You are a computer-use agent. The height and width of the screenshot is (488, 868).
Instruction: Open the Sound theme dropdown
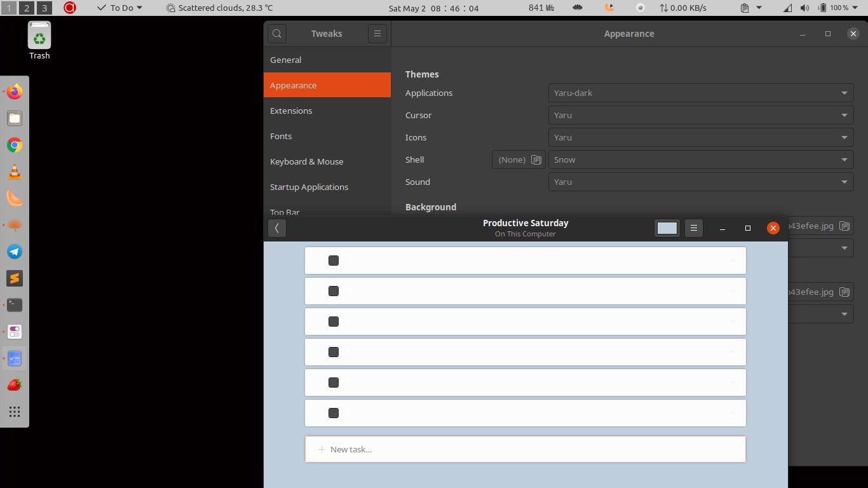(x=700, y=182)
